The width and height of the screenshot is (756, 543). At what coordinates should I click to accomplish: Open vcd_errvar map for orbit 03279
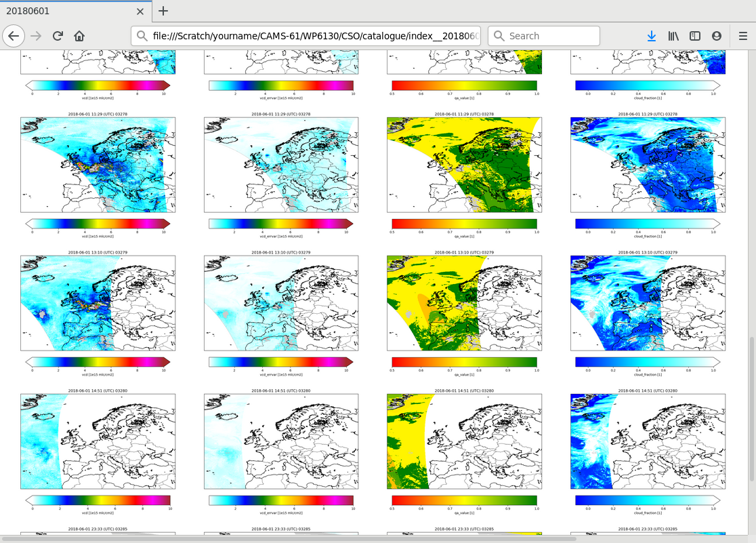coord(281,303)
